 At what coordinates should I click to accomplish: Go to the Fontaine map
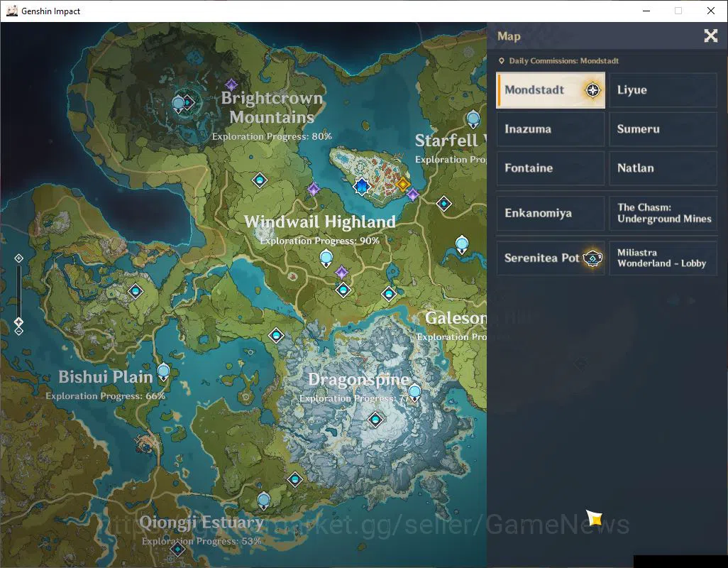tap(551, 168)
